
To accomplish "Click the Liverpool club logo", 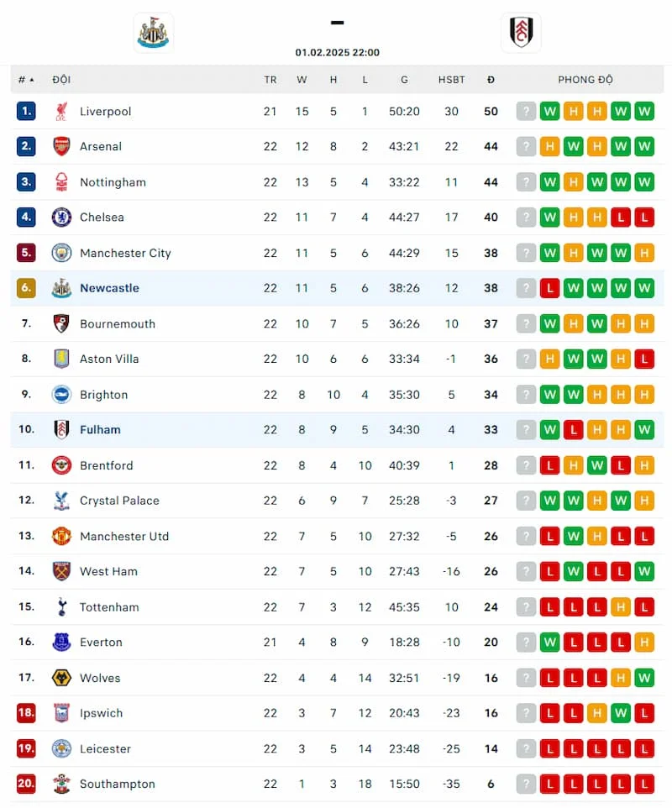I will (x=61, y=111).
